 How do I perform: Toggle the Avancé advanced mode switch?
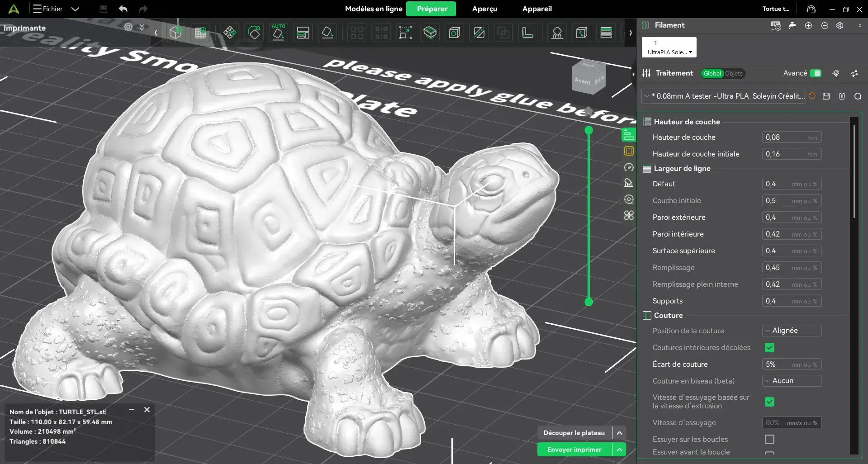pyautogui.click(x=816, y=73)
